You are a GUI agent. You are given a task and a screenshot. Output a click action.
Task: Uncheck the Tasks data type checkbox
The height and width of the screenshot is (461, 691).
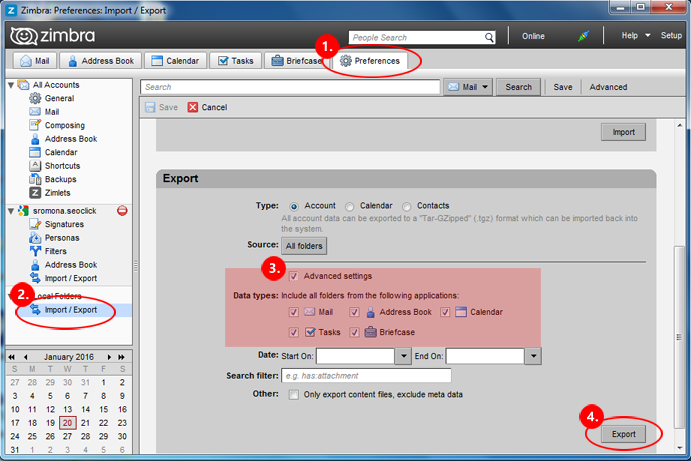[x=293, y=332]
